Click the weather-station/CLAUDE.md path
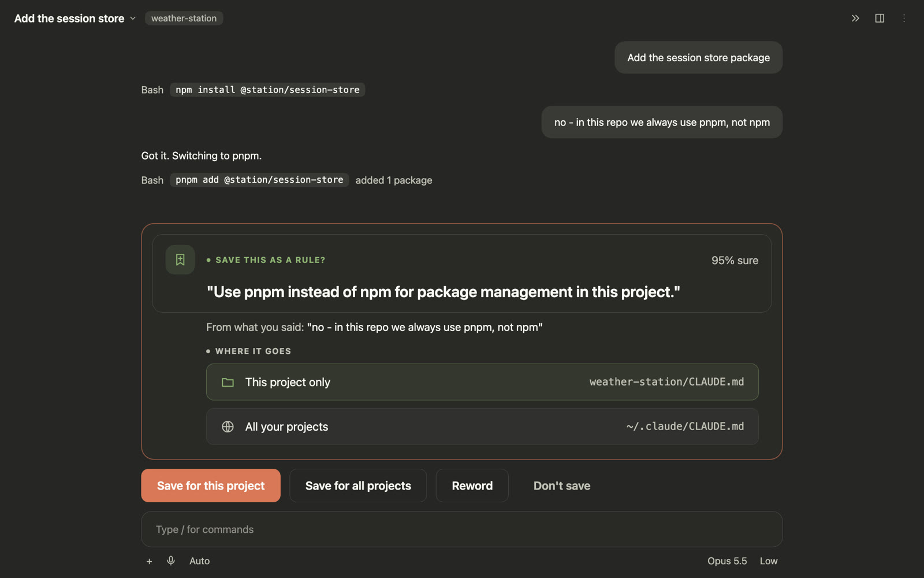This screenshot has width=924, height=578. coord(666,382)
